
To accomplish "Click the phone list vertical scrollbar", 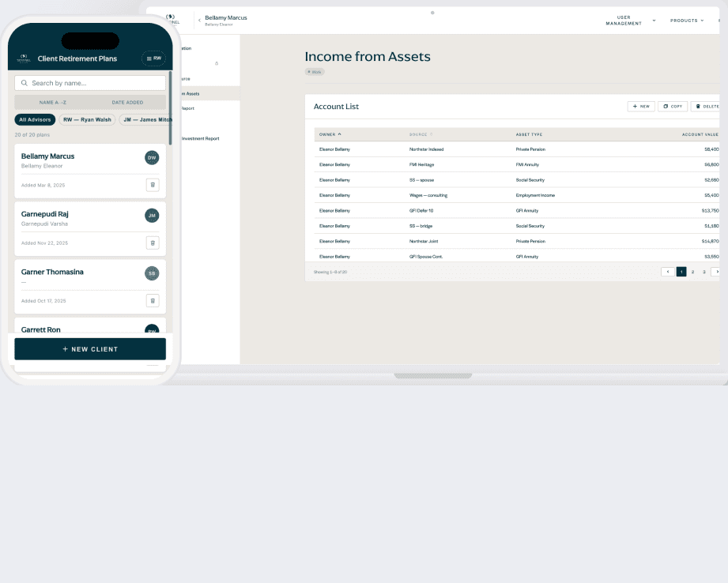I will [x=171, y=108].
